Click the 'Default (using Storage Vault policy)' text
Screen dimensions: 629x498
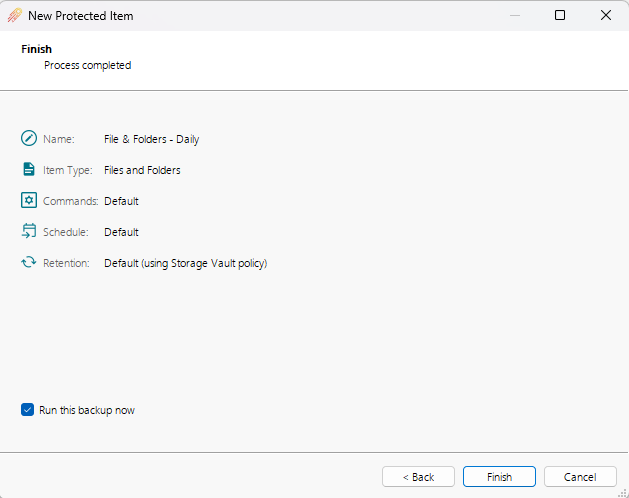[185, 263]
